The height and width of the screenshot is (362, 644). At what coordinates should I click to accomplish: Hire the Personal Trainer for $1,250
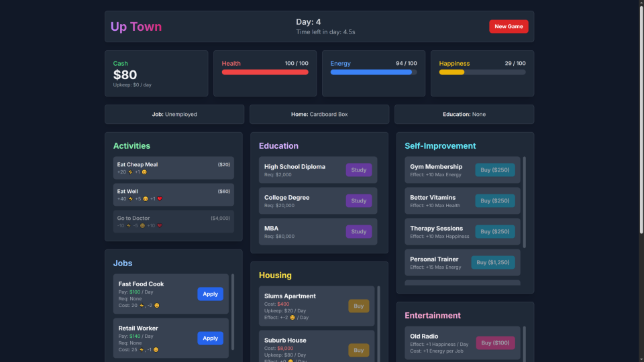click(x=493, y=263)
